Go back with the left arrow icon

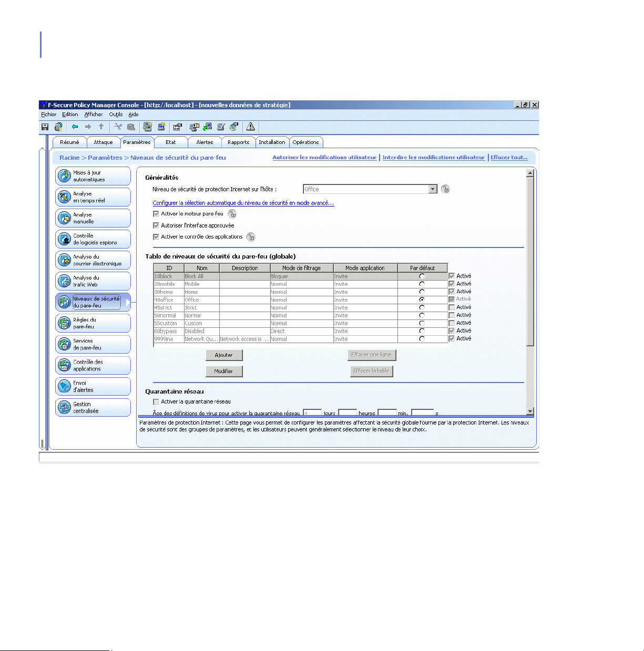[75, 127]
